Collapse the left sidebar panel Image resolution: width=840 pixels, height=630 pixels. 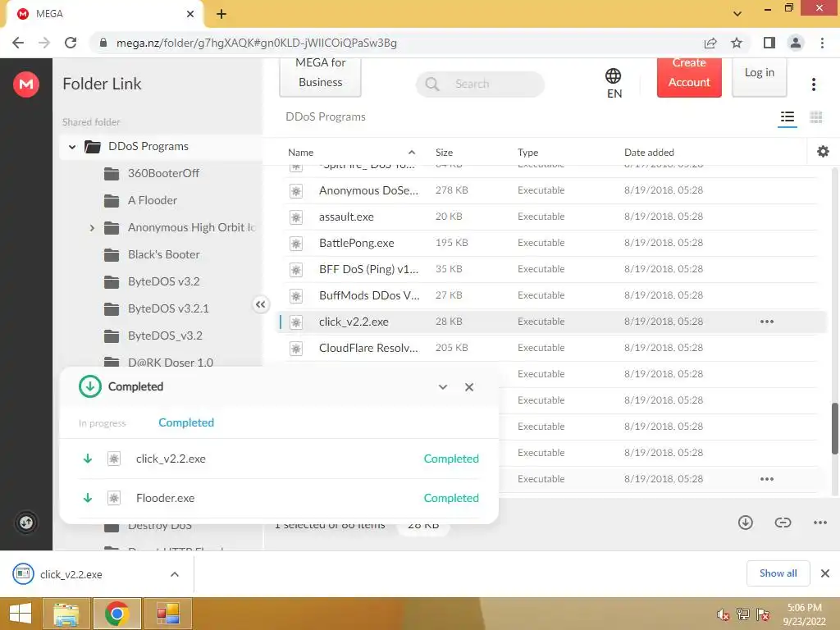[260, 304]
